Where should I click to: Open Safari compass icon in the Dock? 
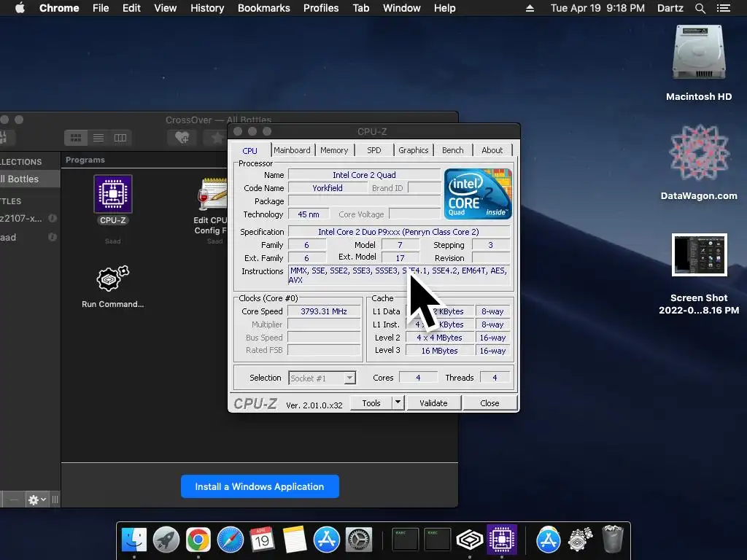coord(230,540)
